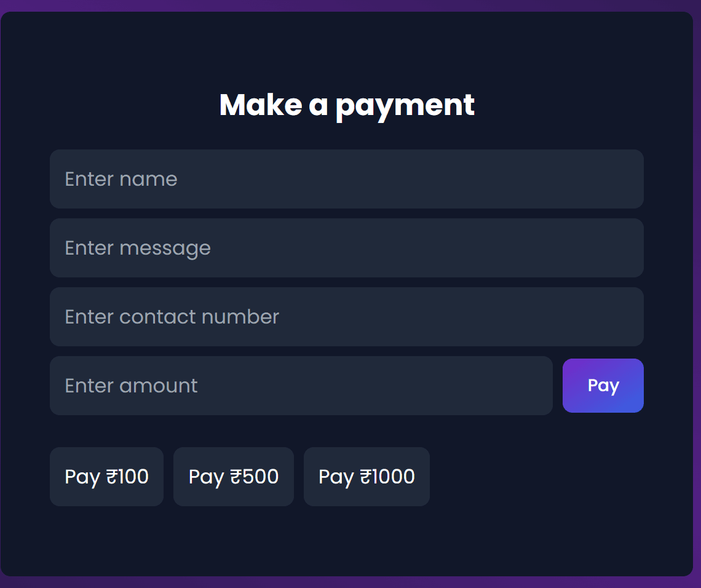Click the gradient Pay button beside amount
701x588 pixels.
603,386
